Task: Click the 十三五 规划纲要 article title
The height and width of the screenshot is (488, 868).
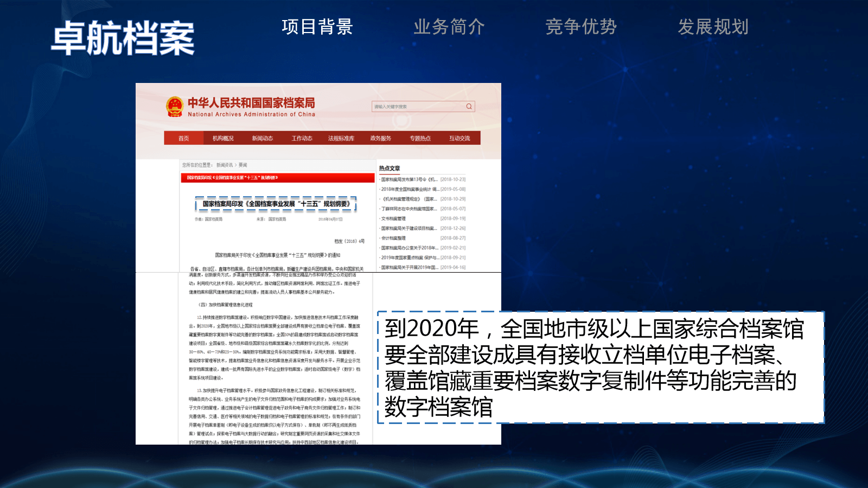Action: click(276, 204)
